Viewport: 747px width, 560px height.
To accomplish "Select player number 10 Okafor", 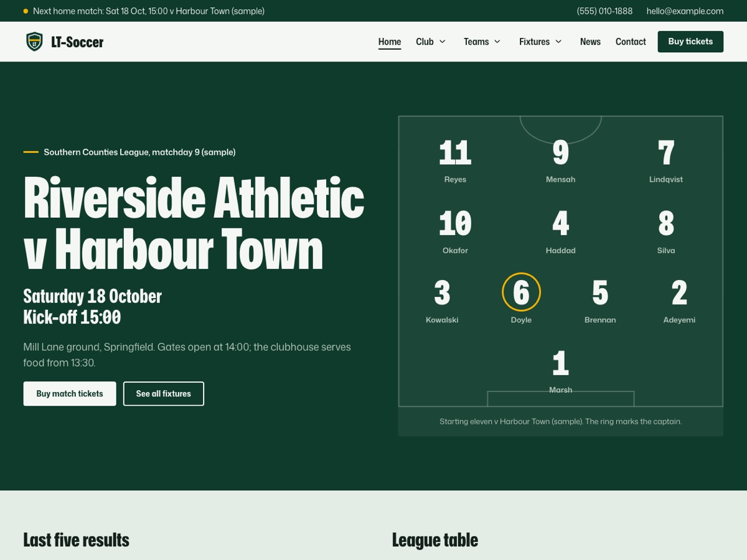I will coord(455,231).
